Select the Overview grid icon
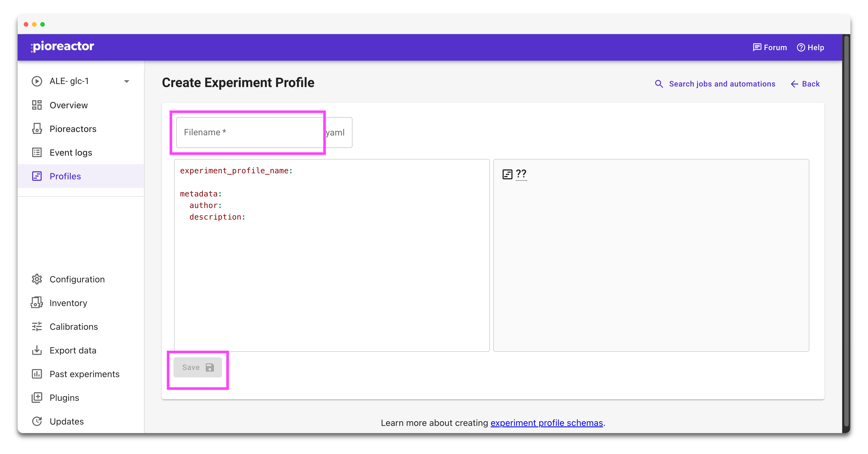 [37, 105]
